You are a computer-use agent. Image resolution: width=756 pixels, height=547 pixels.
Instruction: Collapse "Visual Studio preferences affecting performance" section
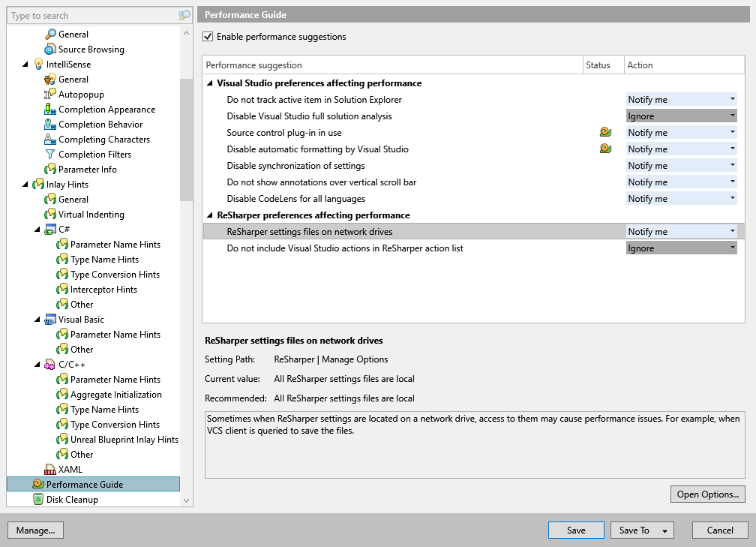[210, 83]
